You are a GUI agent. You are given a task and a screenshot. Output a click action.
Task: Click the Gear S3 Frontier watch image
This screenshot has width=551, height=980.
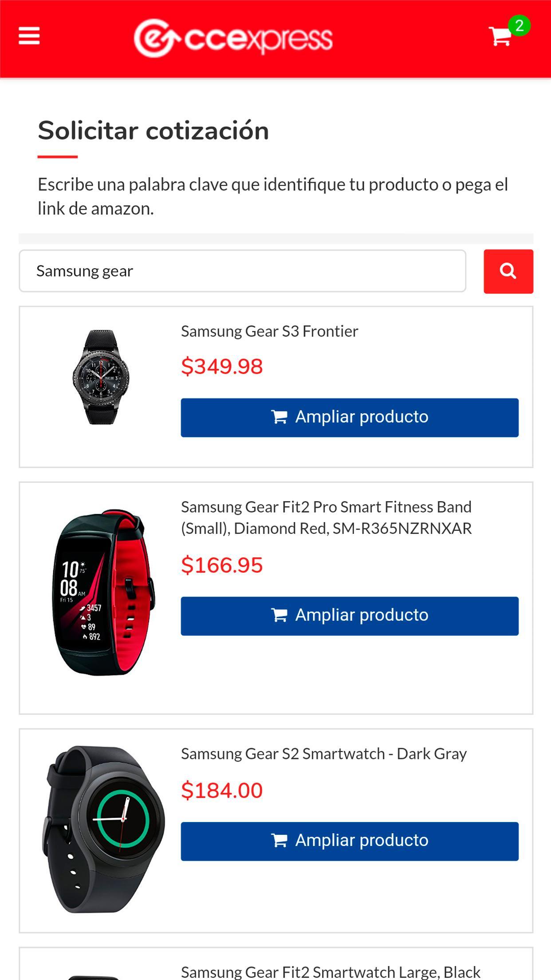[101, 377]
